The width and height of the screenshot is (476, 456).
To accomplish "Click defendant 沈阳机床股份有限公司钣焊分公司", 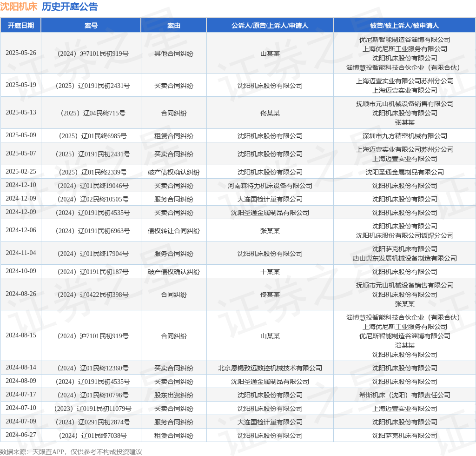I will click(x=405, y=235).
